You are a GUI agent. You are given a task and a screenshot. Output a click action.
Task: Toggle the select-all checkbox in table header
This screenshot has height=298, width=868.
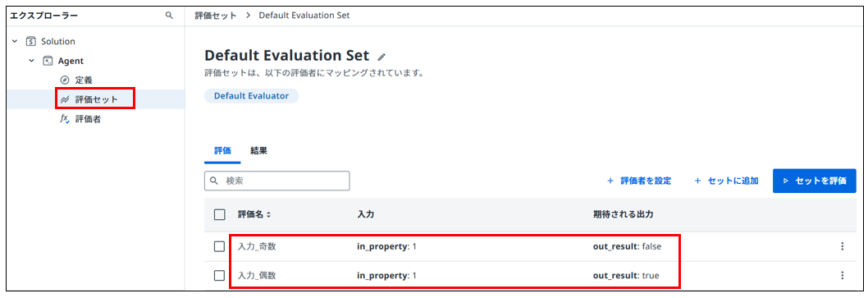pyautogui.click(x=219, y=214)
